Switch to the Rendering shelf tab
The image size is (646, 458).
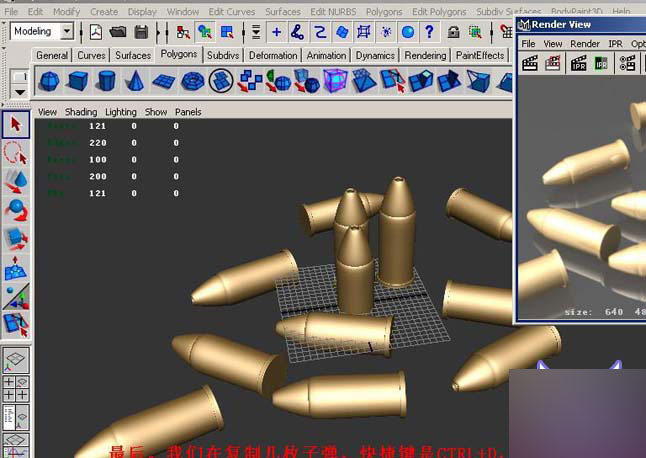coord(425,55)
